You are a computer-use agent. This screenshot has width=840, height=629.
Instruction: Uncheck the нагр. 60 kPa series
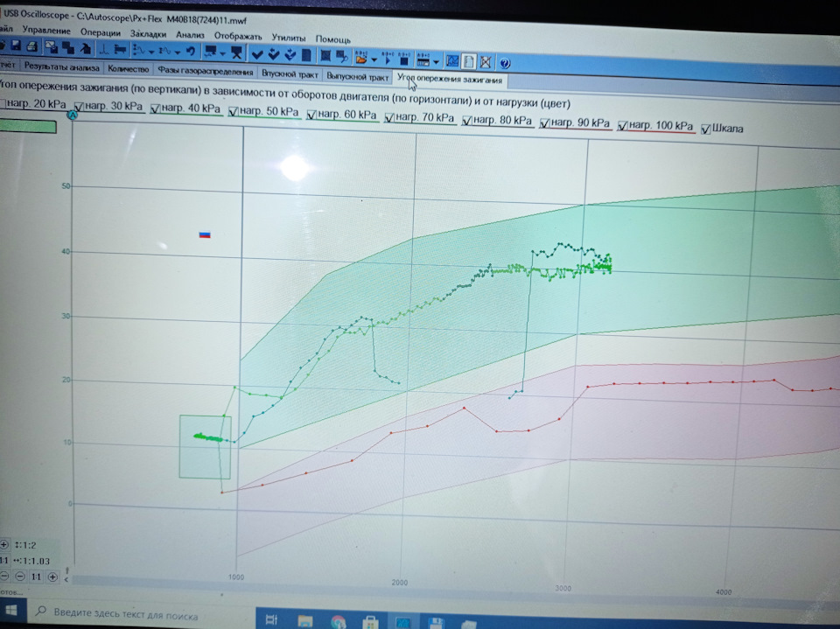tap(311, 115)
